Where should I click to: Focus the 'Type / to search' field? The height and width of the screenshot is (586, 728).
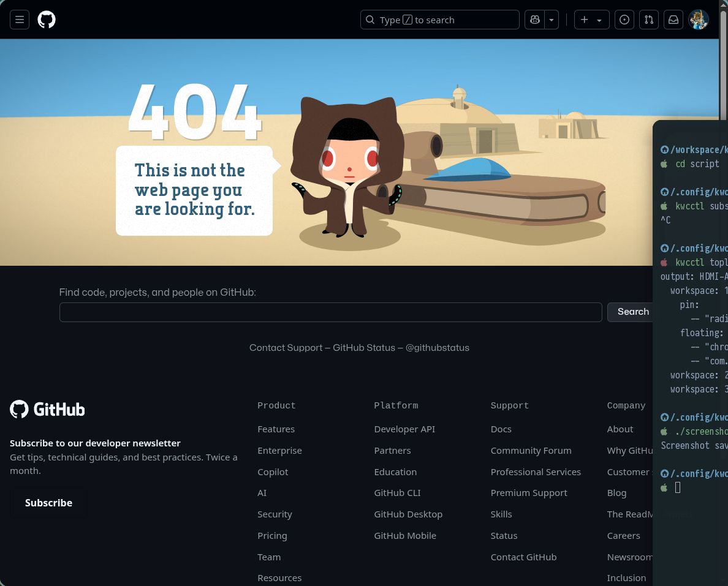(439, 20)
